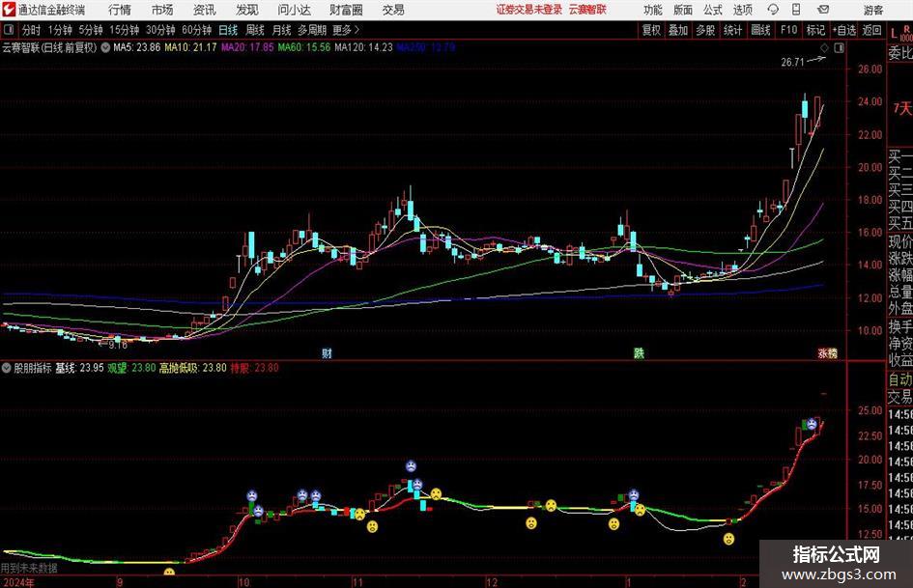Switch to 周线 weekly period
The width and height of the screenshot is (913, 588).
click(x=254, y=30)
